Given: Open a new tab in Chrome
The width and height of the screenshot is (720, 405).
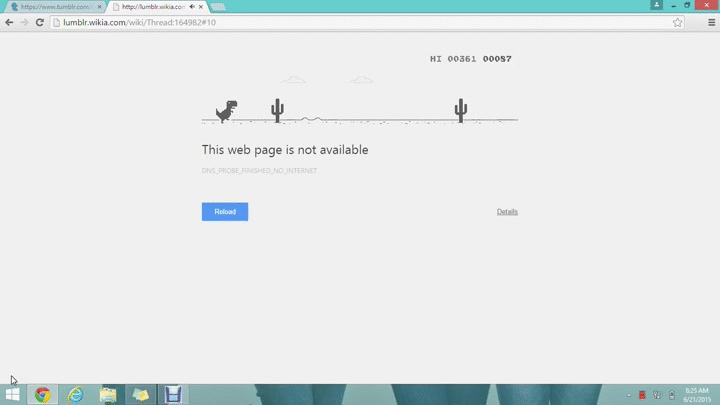Looking at the screenshot, I should 217,6.
